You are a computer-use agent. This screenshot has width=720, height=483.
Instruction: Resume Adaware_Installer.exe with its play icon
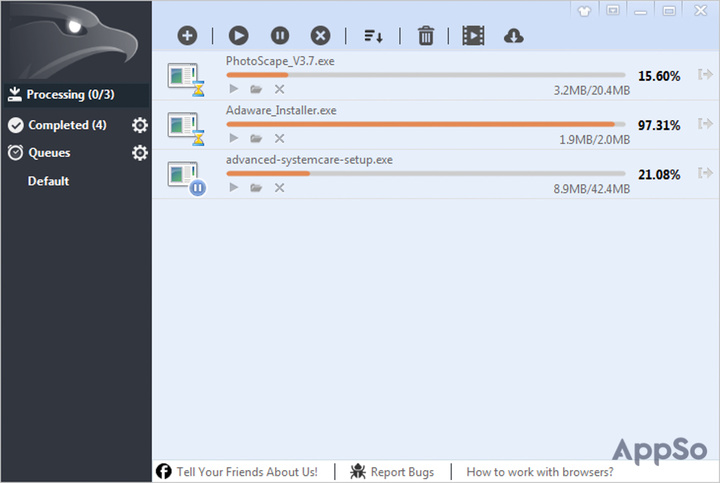coord(234,138)
